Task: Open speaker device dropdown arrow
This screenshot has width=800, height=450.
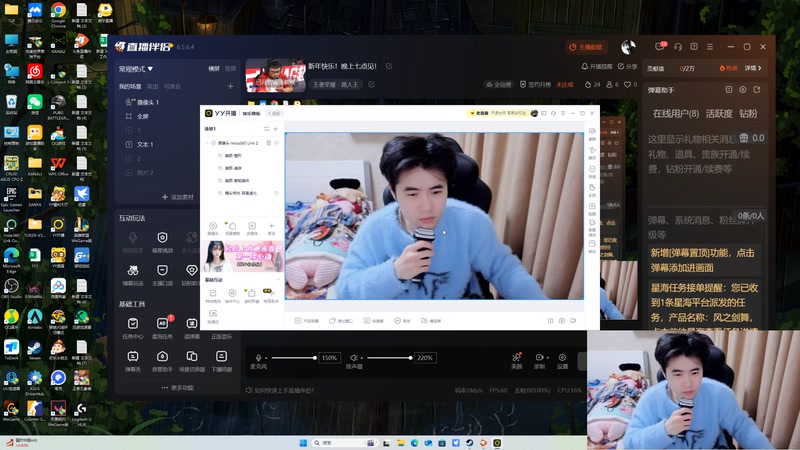Action: (x=362, y=358)
